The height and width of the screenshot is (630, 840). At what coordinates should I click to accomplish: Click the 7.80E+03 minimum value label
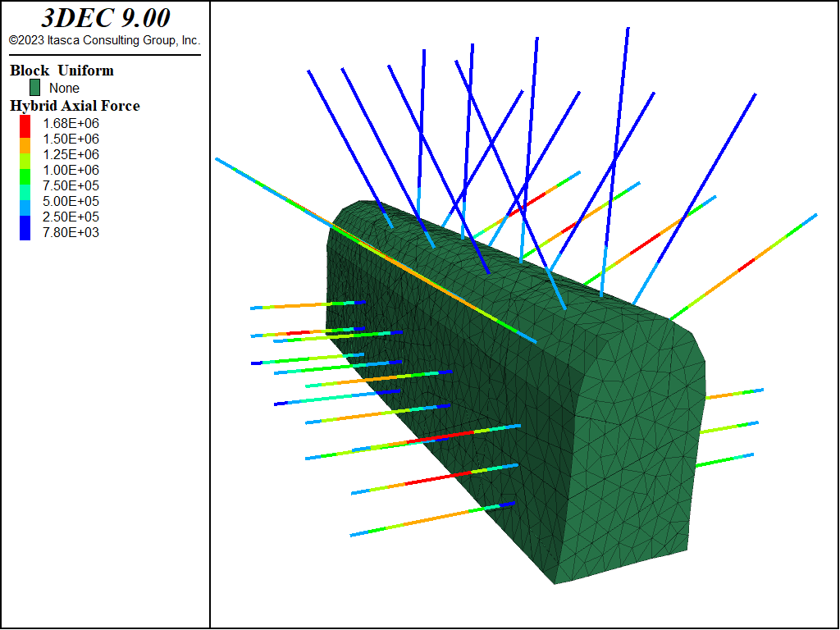(71, 232)
